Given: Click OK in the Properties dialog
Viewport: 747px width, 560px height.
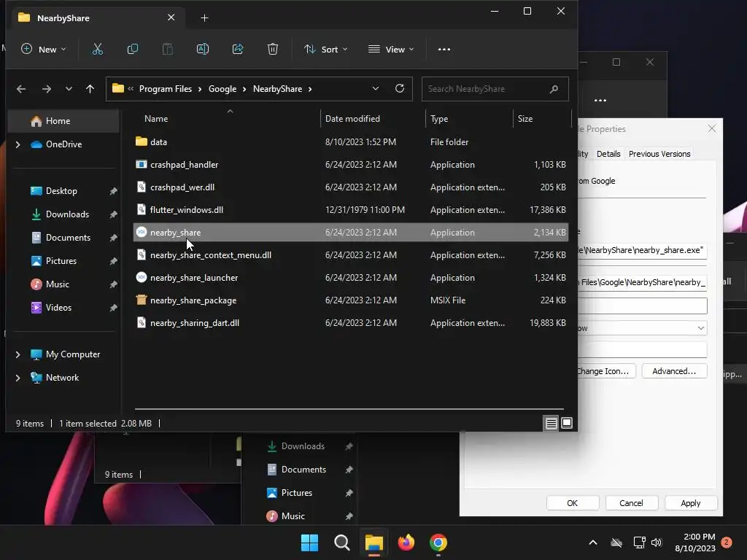Looking at the screenshot, I should pos(572,503).
